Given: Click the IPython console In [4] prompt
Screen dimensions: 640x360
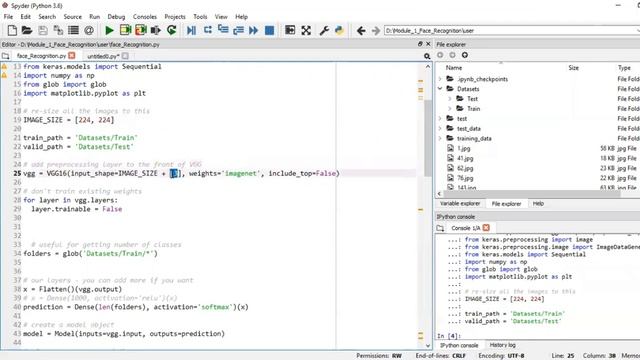Looking at the screenshot, I should pos(448,336).
